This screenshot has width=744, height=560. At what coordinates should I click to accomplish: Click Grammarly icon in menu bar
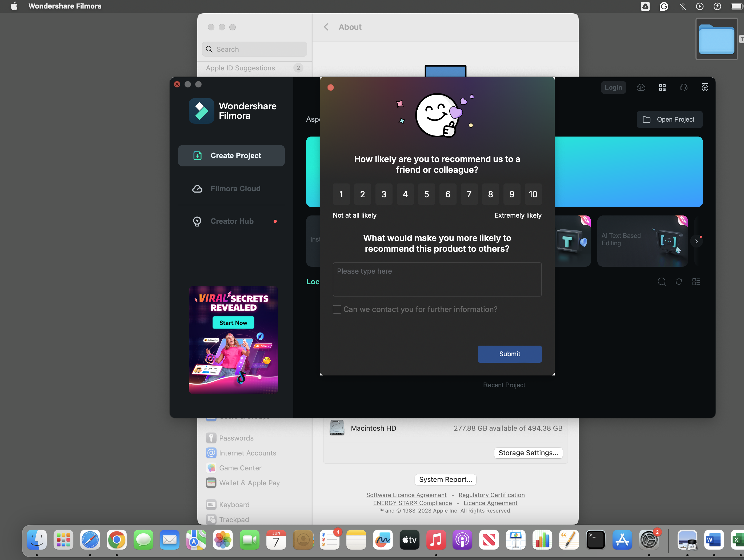664,6
